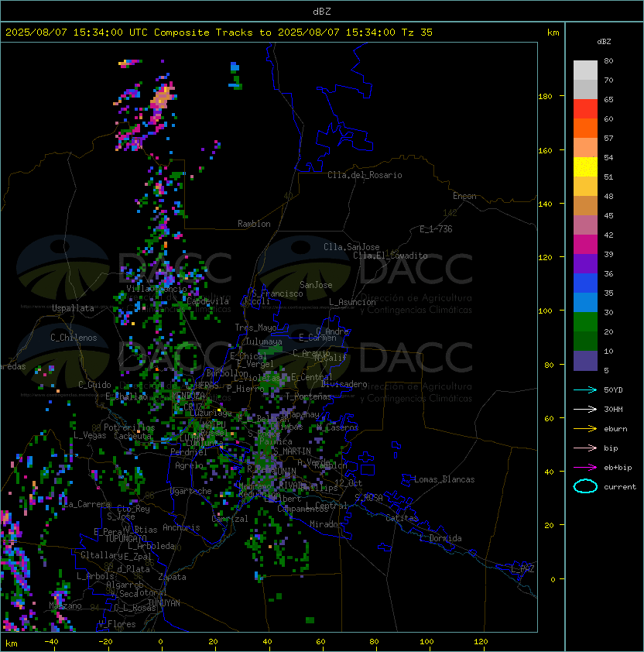Click the 'TUNUYAN' map label
The height and width of the screenshot is (652, 644).
pyautogui.click(x=164, y=603)
